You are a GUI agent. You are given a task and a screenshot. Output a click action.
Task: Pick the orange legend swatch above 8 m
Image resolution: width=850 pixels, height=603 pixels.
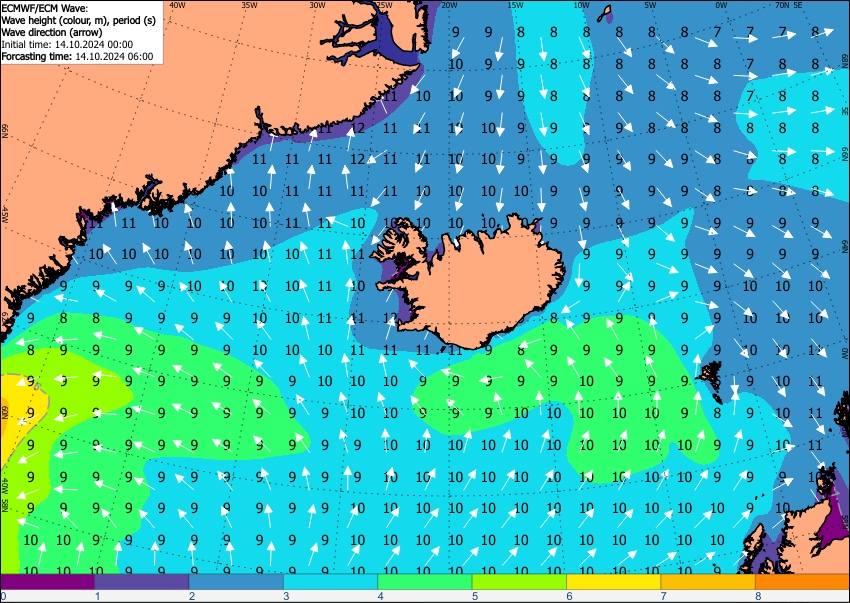[802, 582]
